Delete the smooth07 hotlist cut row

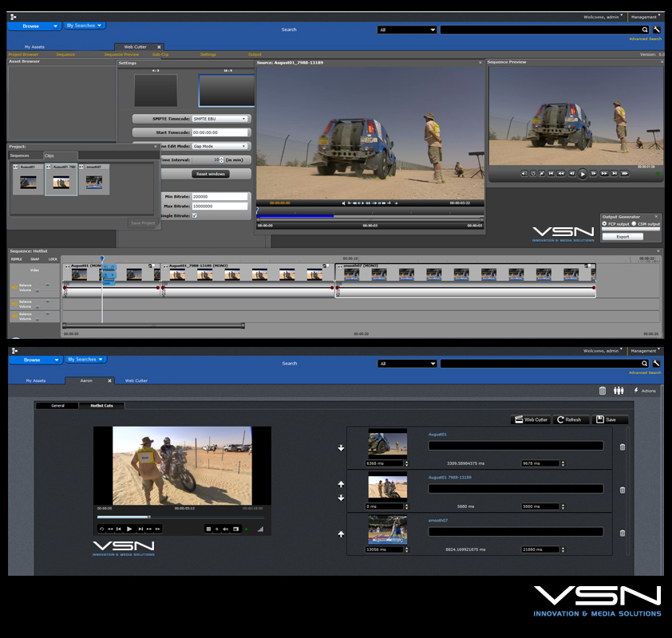pos(623,534)
